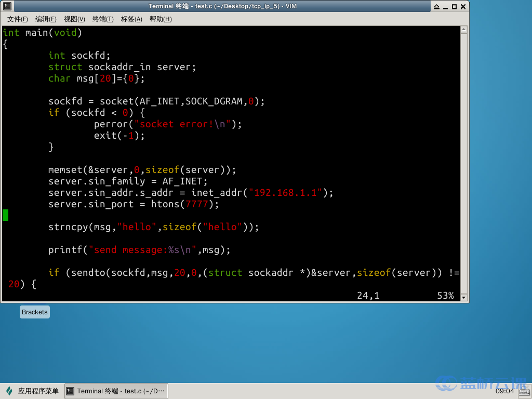Image resolution: width=532 pixels, height=399 pixels.
Task: Click the terminal icon on the taskbar button
Action: (x=70, y=391)
